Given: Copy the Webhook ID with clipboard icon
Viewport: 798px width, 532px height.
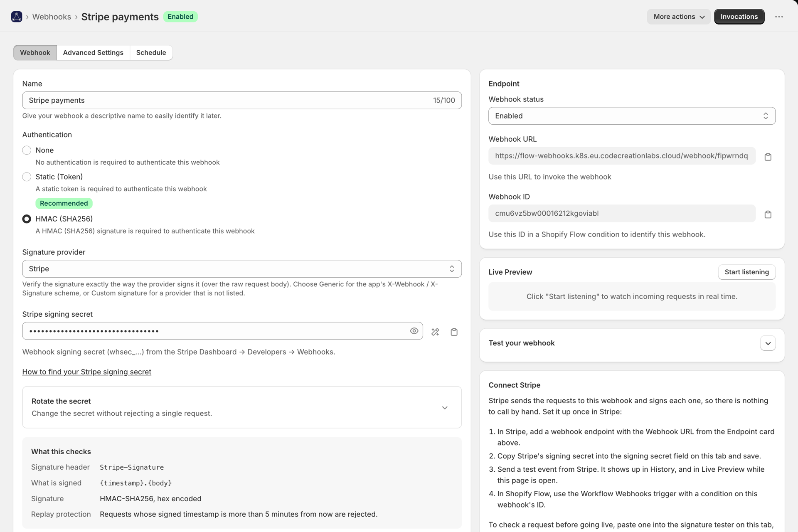Looking at the screenshot, I should point(768,214).
